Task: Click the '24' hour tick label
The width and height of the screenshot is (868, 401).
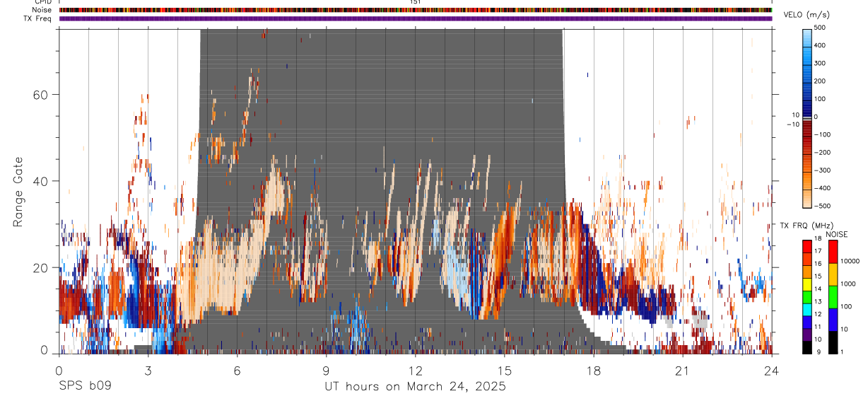Action: tap(771, 371)
